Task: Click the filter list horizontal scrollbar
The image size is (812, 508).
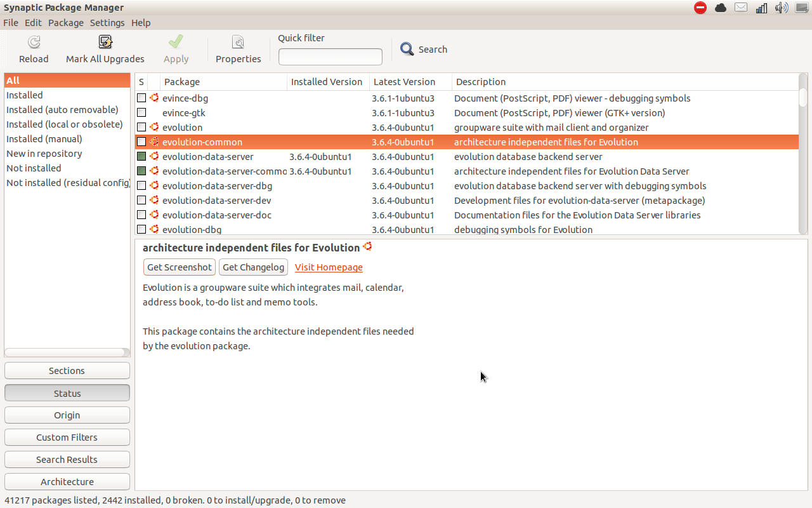Action: [x=67, y=352]
